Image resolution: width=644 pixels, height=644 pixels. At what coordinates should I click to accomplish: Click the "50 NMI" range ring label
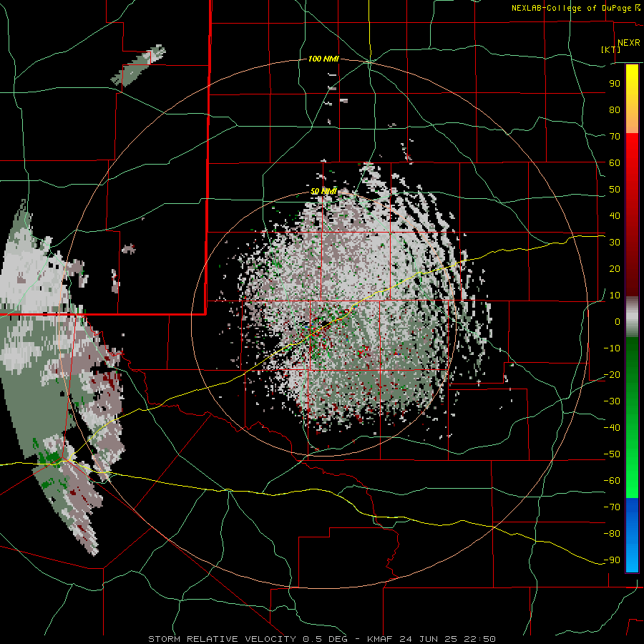coord(323,191)
